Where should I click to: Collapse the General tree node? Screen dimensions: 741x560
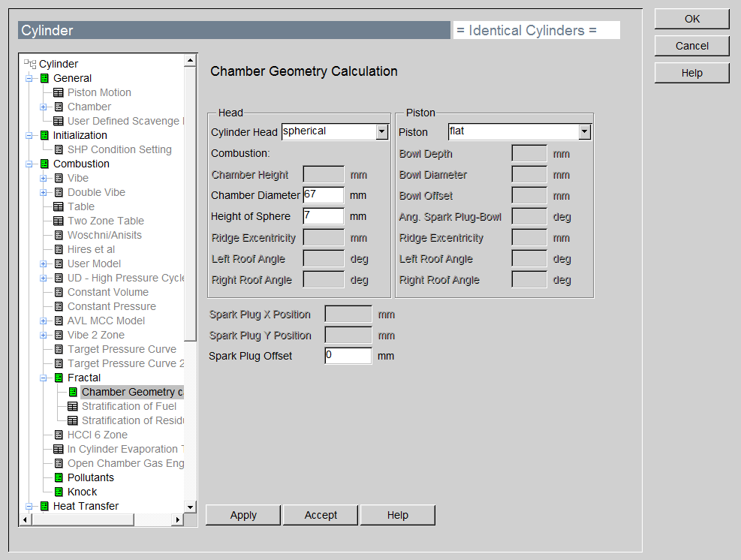coord(29,79)
